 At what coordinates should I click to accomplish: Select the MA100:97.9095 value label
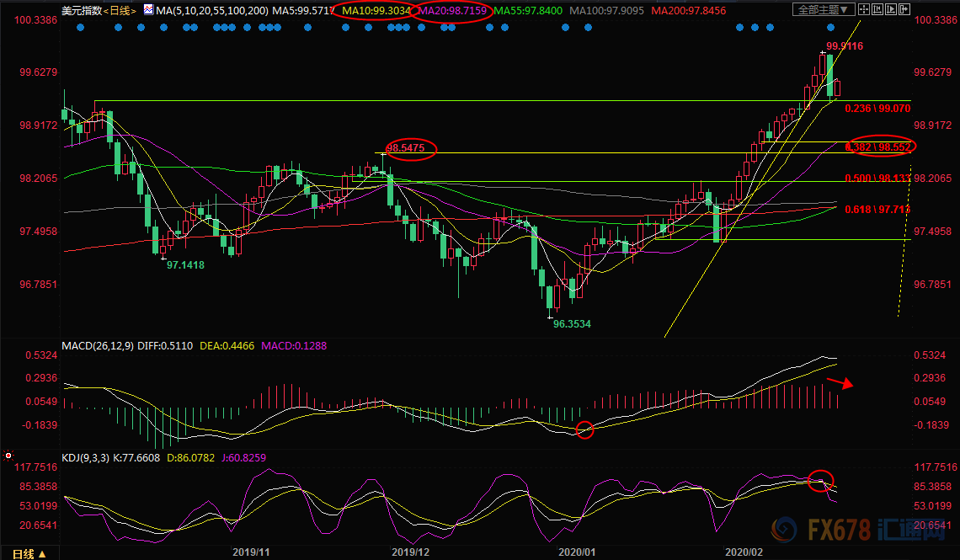tap(606, 10)
